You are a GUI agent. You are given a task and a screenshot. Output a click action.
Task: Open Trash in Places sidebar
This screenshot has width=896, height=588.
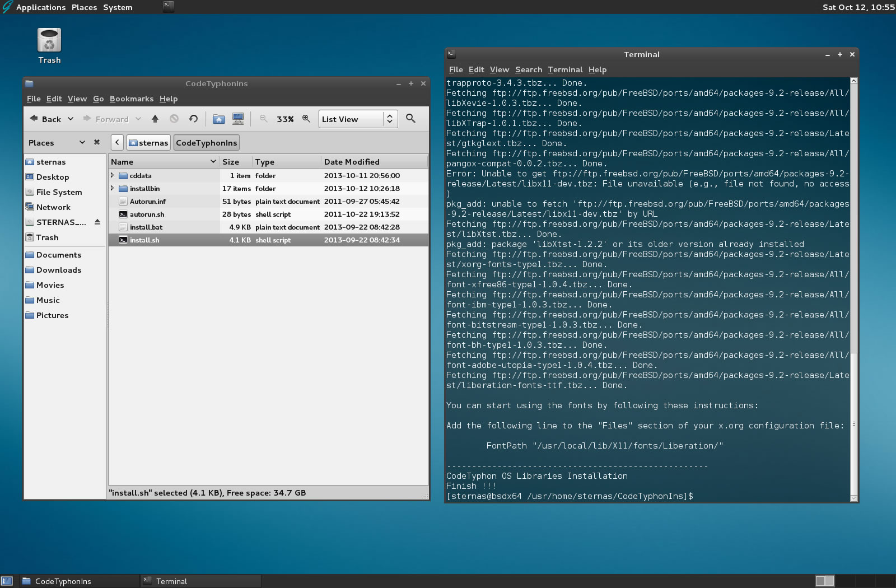65,237
